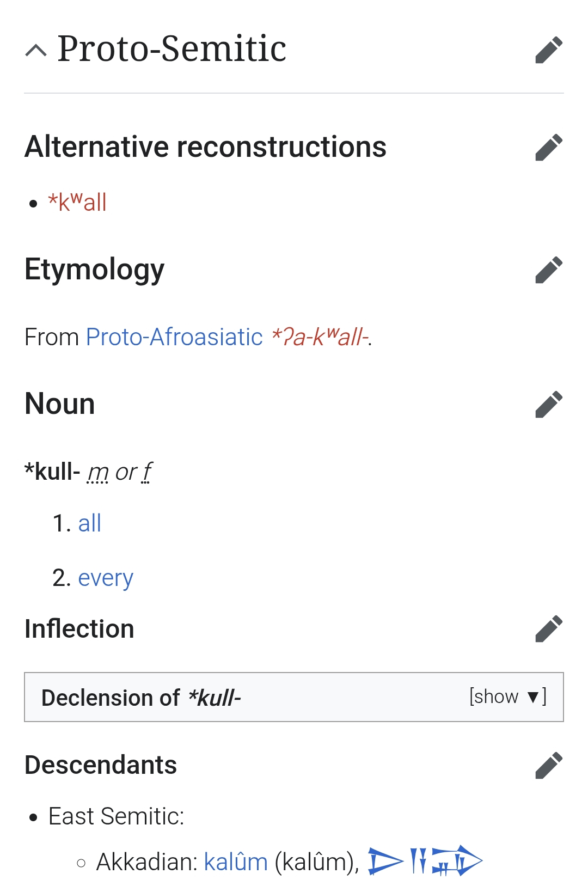Viewport: 588px width, 892px height.
Task: Edit the Noun section pencil icon
Action: (548, 405)
